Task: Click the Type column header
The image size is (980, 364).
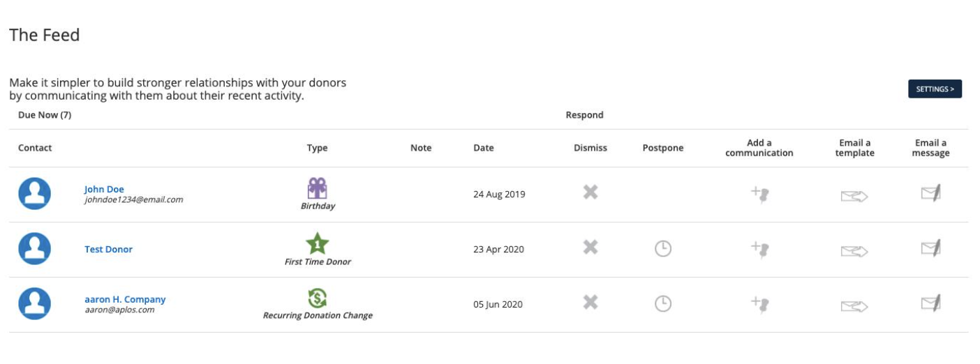Action: [317, 148]
